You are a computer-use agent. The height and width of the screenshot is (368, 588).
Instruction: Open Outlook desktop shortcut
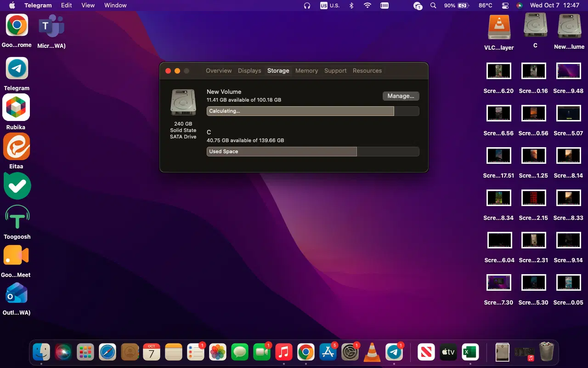pyautogui.click(x=16, y=293)
